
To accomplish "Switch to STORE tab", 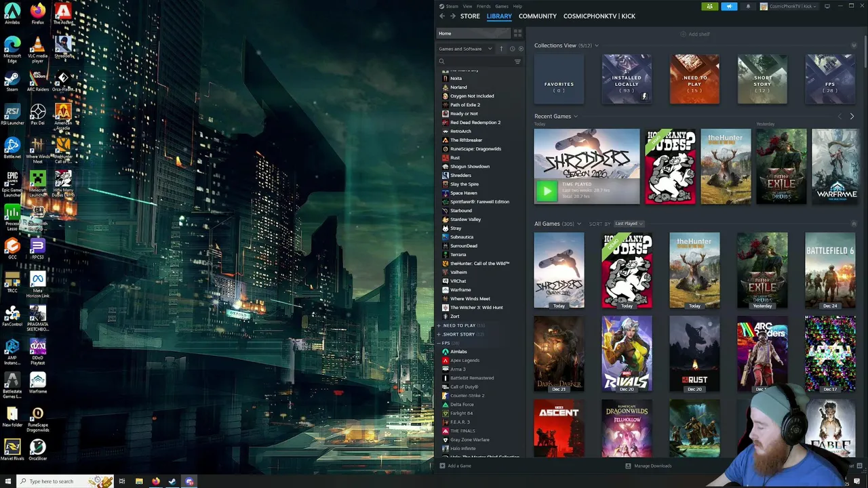I will pos(470,16).
